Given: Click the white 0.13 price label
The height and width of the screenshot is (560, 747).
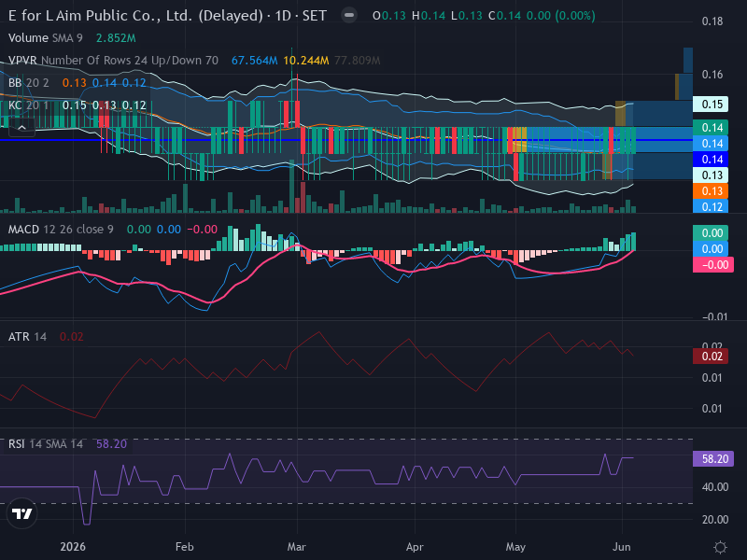Looking at the screenshot, I should tap(711, 175).
